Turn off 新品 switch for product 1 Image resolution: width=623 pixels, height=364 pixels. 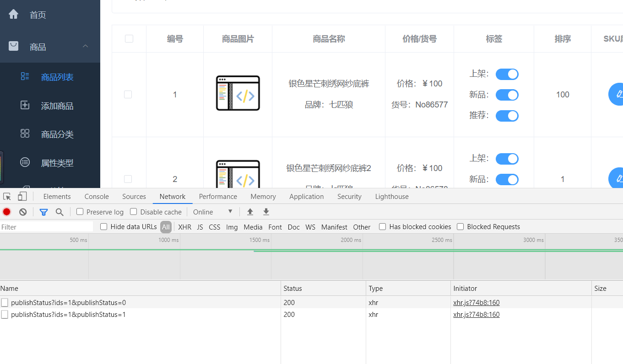(x=507, y=95)
